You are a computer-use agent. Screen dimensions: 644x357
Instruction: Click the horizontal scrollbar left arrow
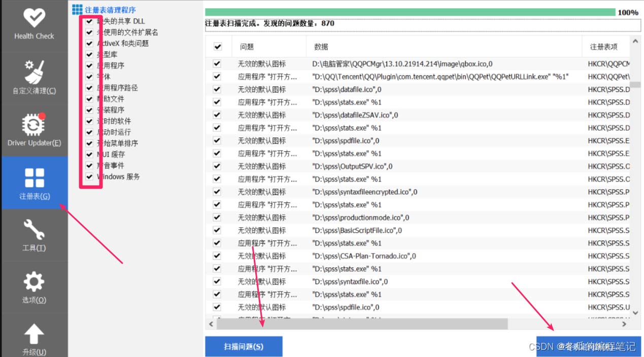[x=212, y=324]
